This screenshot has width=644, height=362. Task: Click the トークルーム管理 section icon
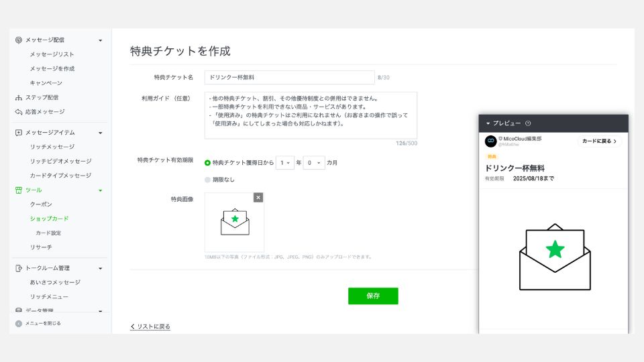pyautogui.click(x=19, y=268)
